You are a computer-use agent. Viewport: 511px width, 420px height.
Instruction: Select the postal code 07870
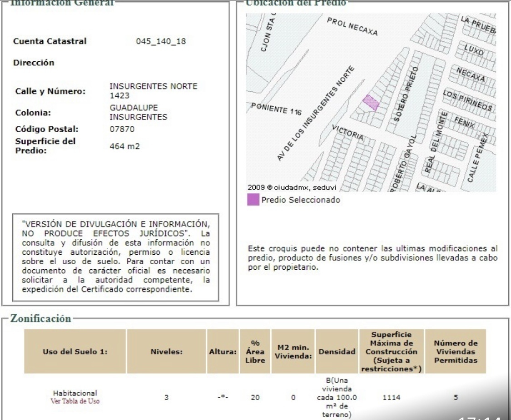pos(122,129)
